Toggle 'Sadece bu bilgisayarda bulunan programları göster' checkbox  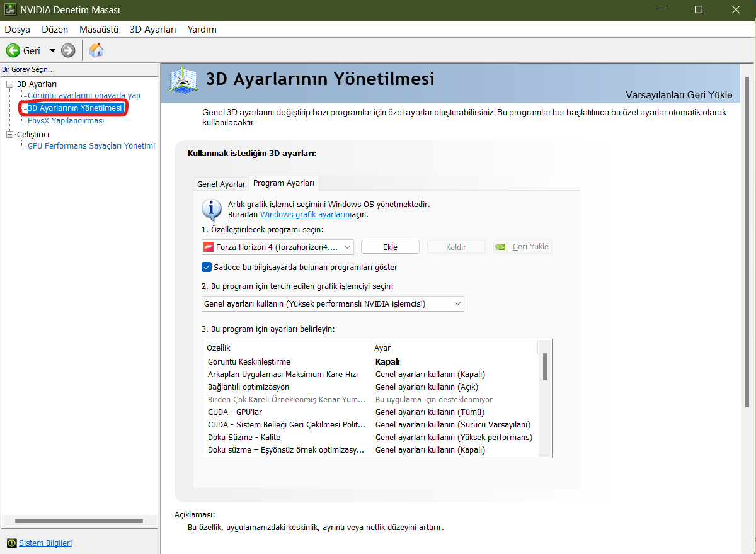point(207,267)
